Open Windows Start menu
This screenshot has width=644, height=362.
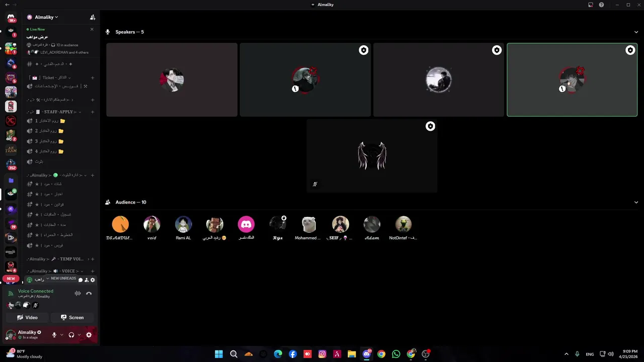219,354
